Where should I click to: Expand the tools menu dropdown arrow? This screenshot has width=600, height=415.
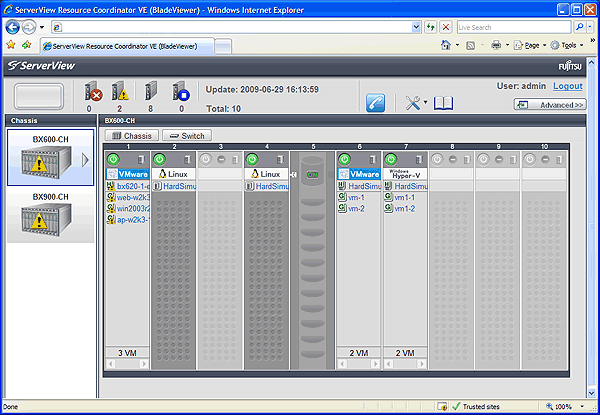click(x=425, y=102)
